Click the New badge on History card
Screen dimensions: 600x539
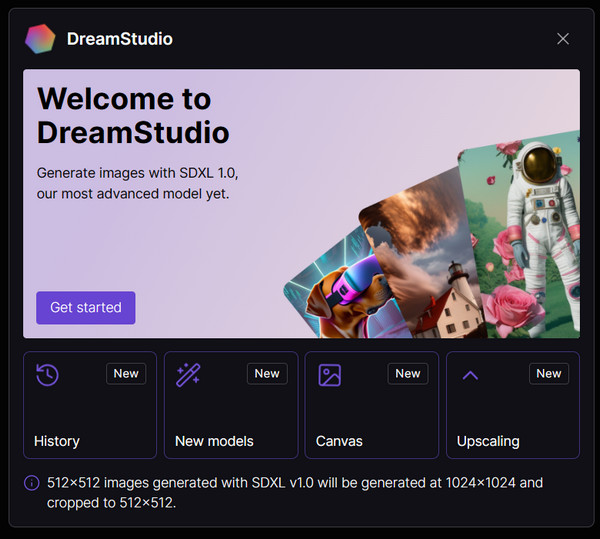click(x=126, y=374)
